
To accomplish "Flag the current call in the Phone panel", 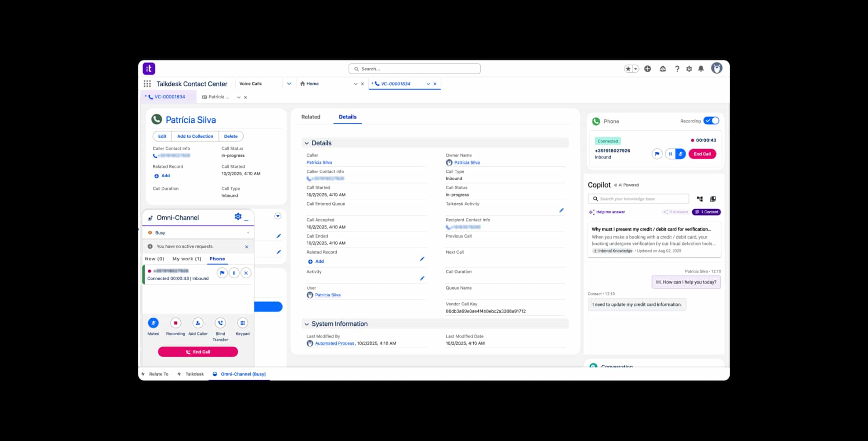I will [657, 154].
